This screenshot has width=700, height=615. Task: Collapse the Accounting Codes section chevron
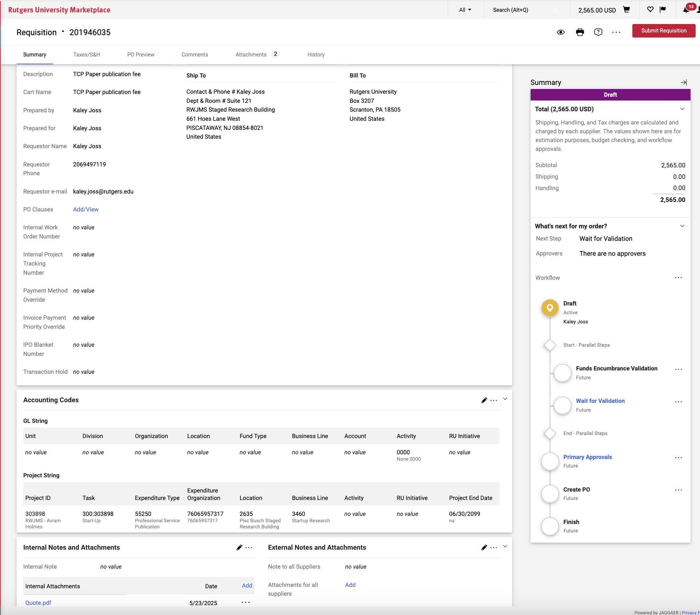(x=505, y=399)
